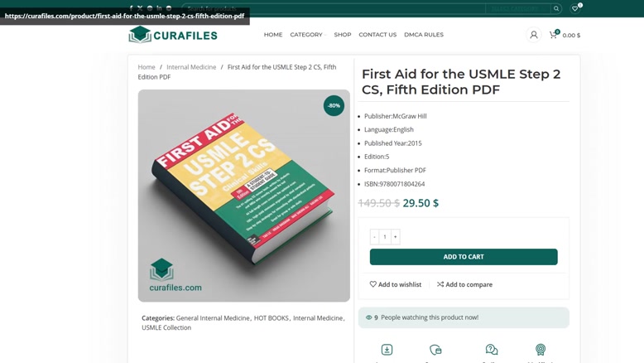Go to the DMCA Rules page
This screenshot has width=644, height=363.
(x=424, y=35)
